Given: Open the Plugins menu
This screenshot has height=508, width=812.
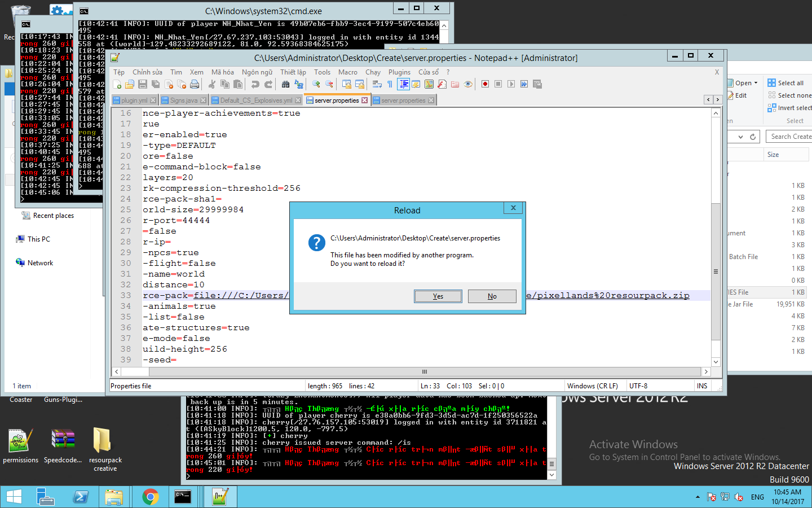Looking at the screenshot, I should click(399, 72).
